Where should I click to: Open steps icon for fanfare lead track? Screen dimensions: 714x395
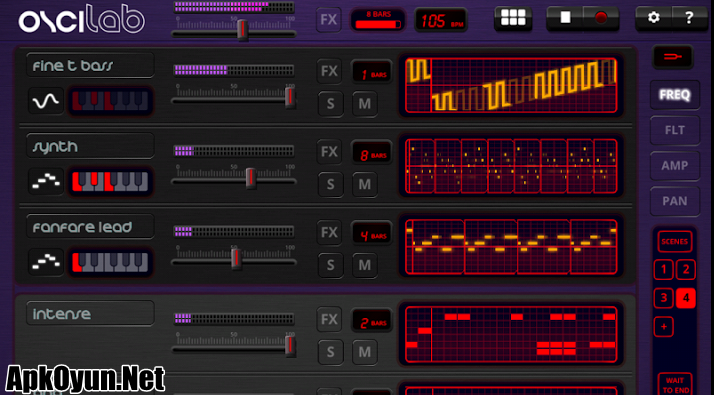[x=46, y=262]
